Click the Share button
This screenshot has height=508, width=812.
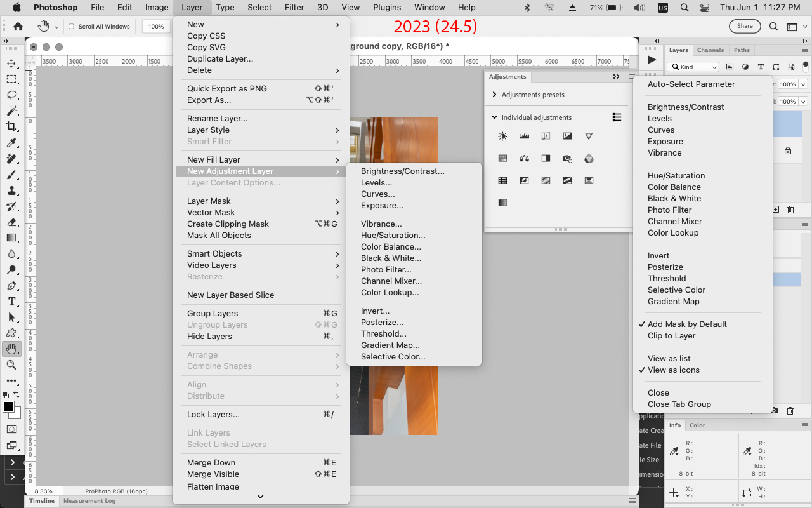[745, 26]
